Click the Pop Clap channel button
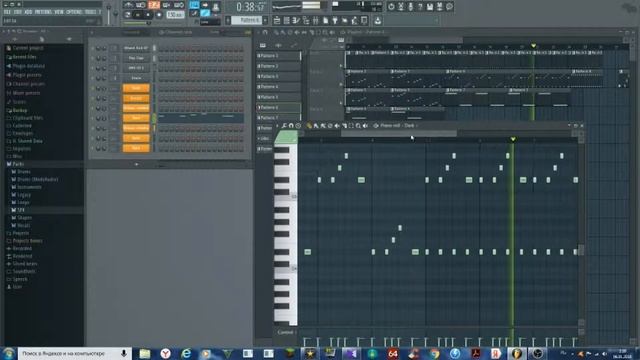This screenshot has width=640, height=360. (x=136, y=58)
